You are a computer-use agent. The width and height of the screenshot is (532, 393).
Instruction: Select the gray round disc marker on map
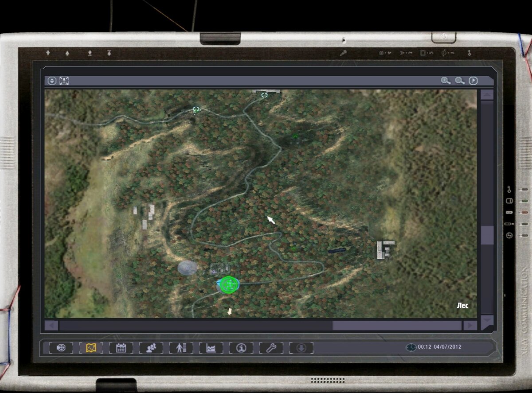coord(188,267)
